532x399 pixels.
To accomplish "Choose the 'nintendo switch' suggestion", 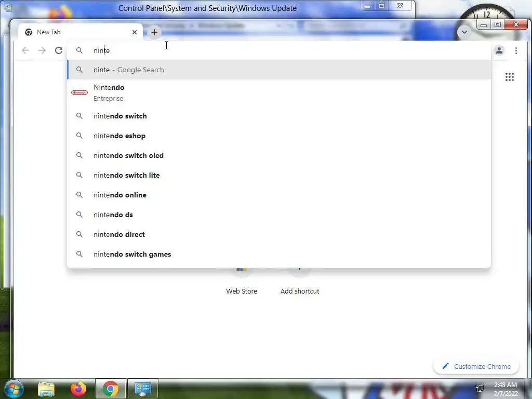I will 279,116.
